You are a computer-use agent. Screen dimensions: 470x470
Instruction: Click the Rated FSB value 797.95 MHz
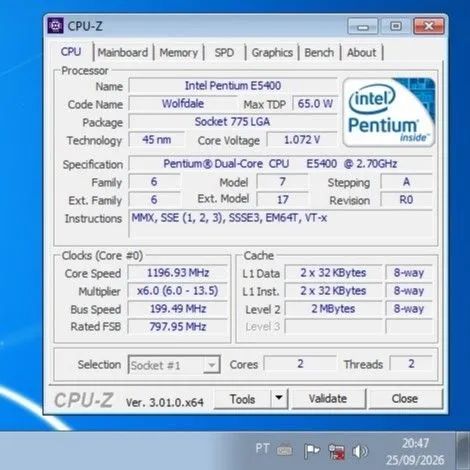coord(178,327)
